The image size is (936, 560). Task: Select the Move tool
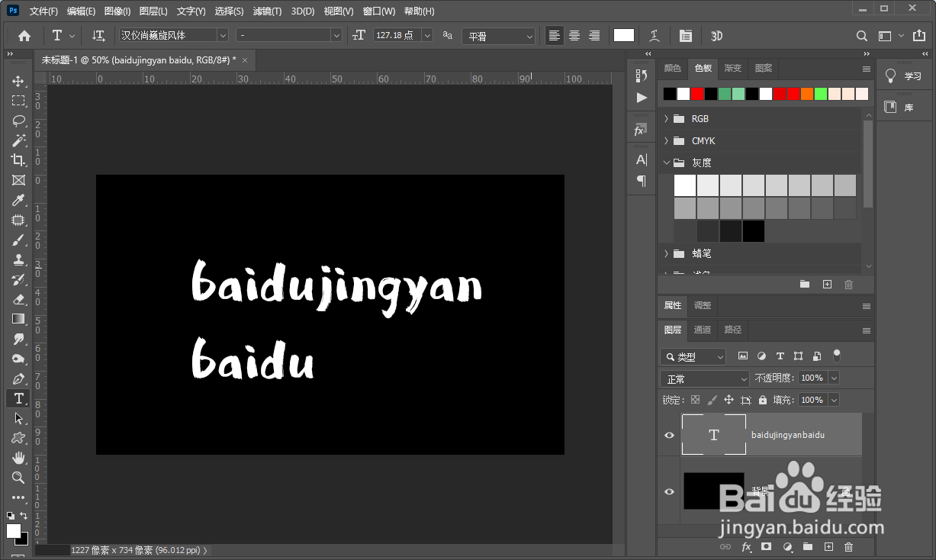point(18,81)
